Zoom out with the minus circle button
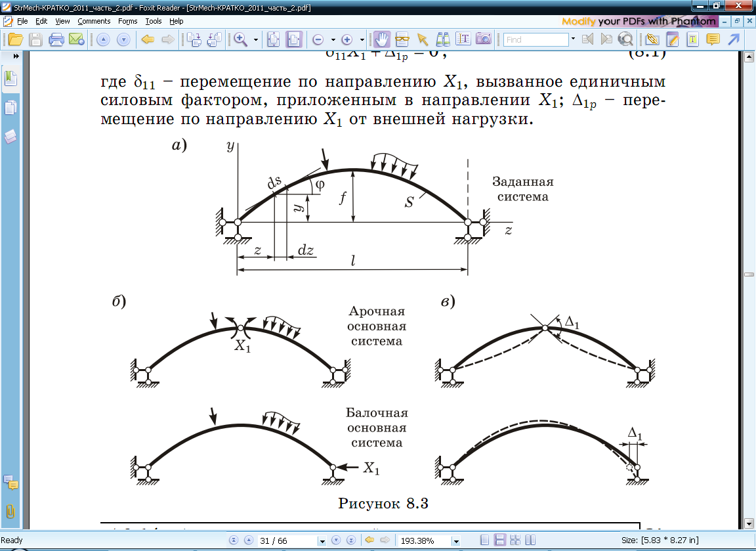This screenshot has height=551, width=756. [318, 39]
